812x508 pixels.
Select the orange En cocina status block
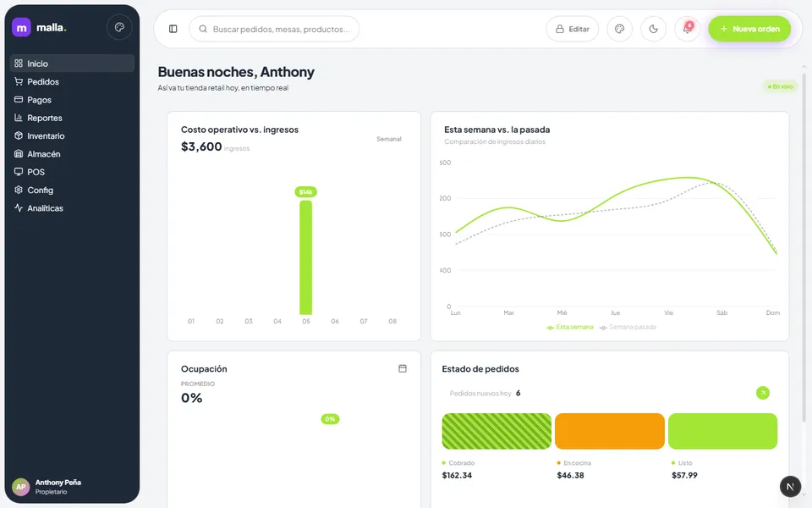point(610,431)
